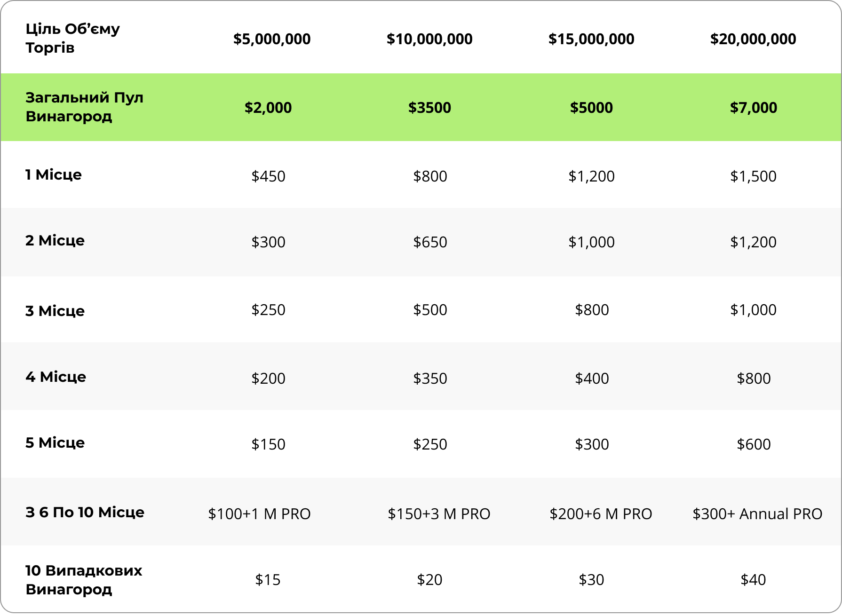842x616 pixels.
Task: Click 'Загальний Пул Винагород' in the green row
Action: (84, 107)
